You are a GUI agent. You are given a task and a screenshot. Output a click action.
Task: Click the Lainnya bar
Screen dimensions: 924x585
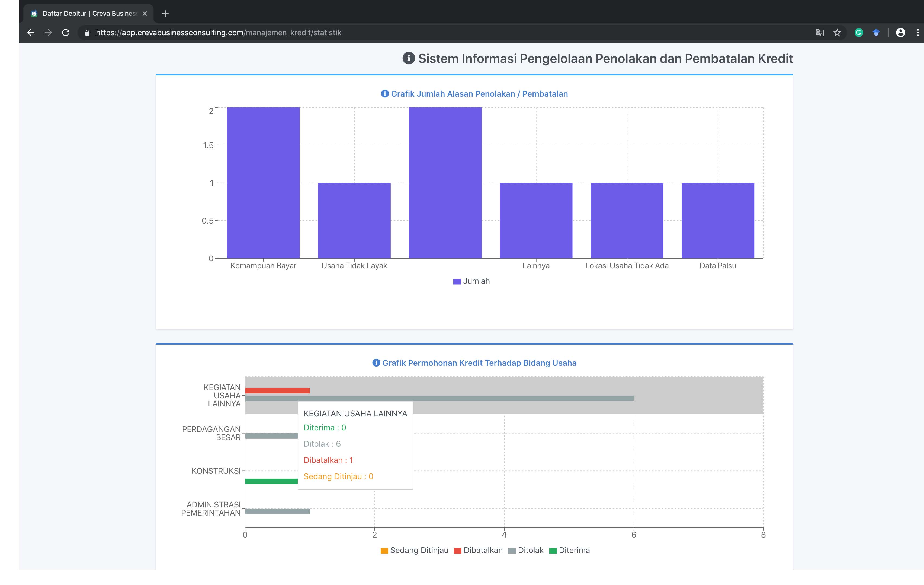(x=536, y=221)
